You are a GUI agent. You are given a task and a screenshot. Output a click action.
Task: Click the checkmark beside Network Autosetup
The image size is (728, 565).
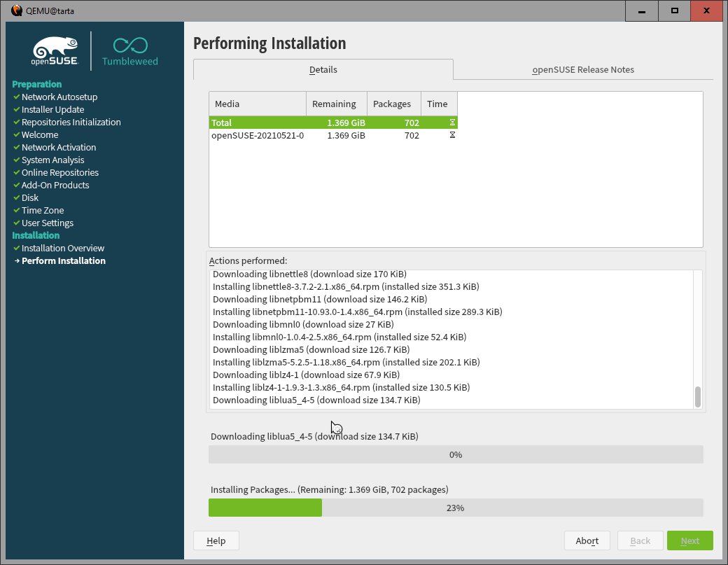[x=16, y=97]
